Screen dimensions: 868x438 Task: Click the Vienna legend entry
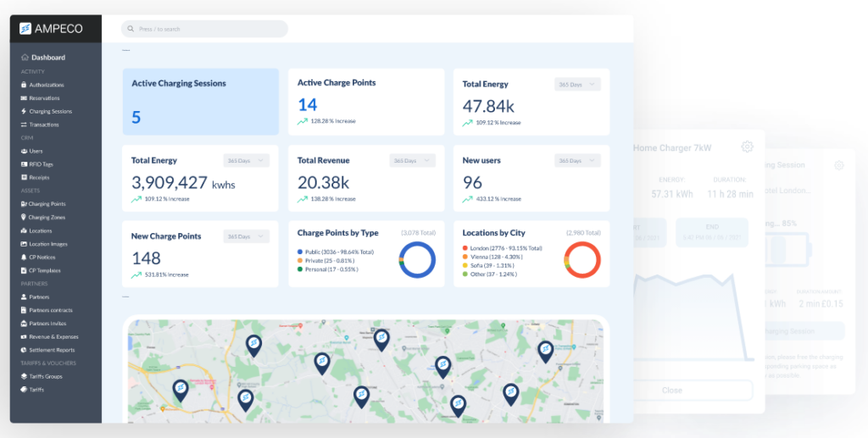[492, 258]
